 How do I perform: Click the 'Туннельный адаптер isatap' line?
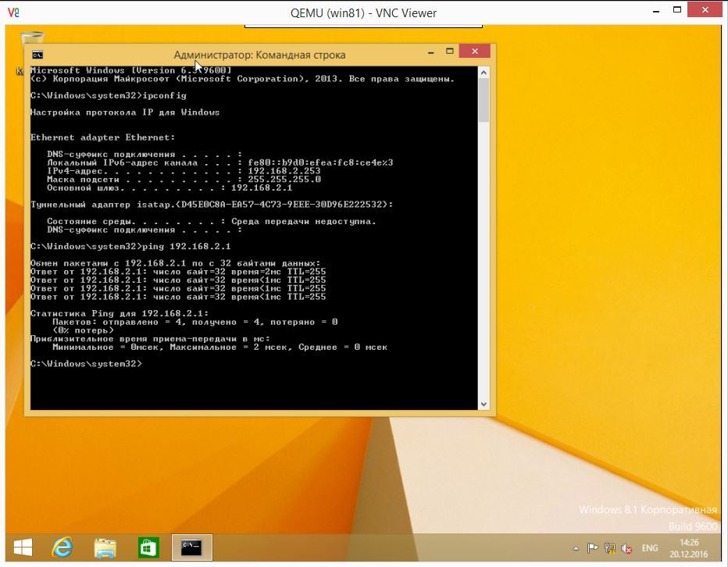click(212, 205)
